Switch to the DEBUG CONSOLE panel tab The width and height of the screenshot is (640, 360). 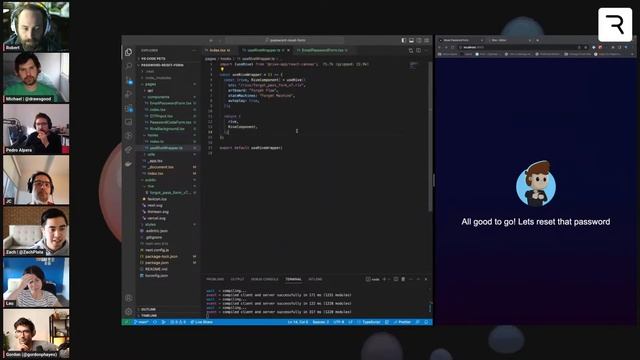pyautogui.click(x=264, y=279)
